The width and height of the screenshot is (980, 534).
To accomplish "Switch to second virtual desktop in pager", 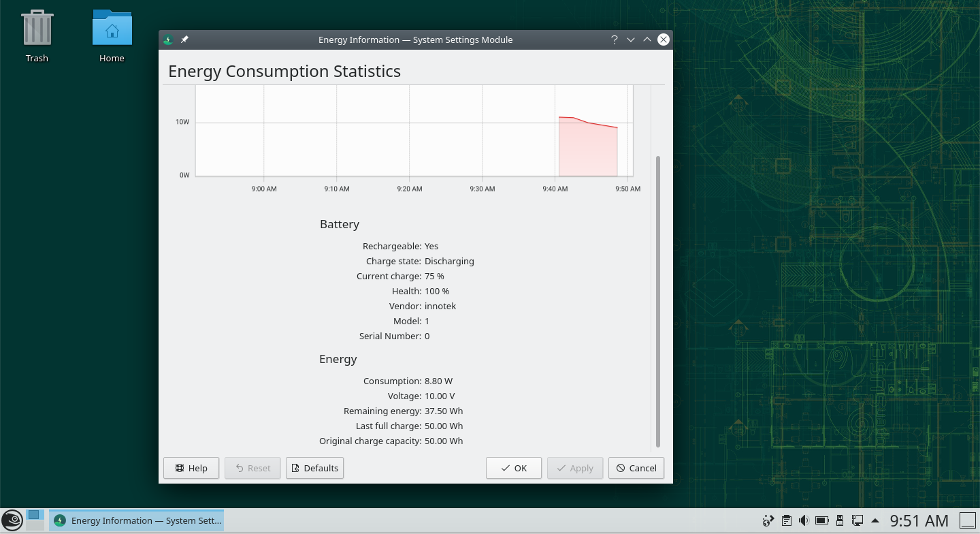I will [x=35, y=526].
